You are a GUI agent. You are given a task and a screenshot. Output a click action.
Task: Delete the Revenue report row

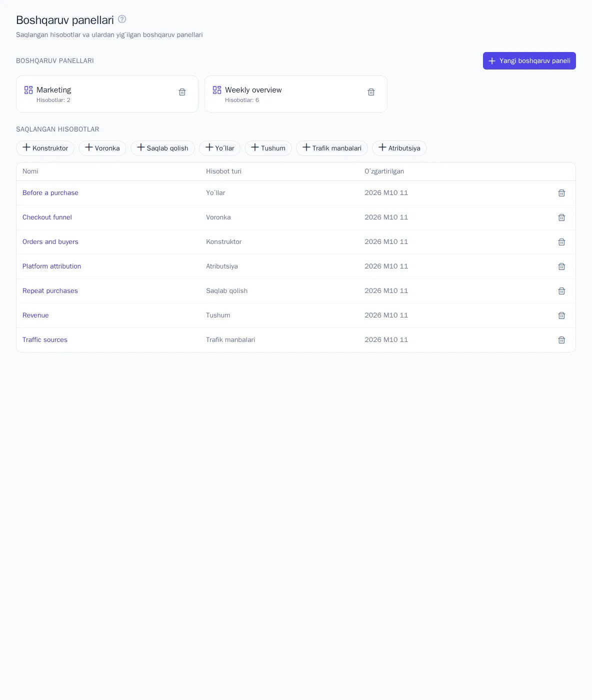pos(561,315)
